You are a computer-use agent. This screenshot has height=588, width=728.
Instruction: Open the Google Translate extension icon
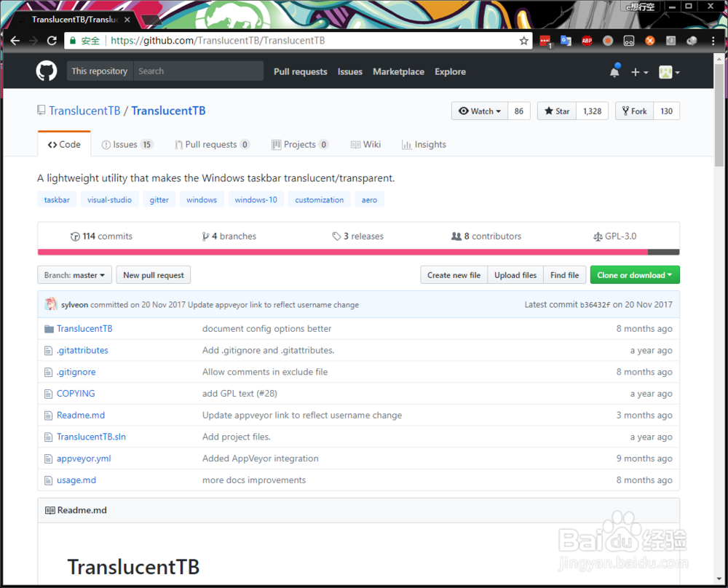tap(566, 41)
